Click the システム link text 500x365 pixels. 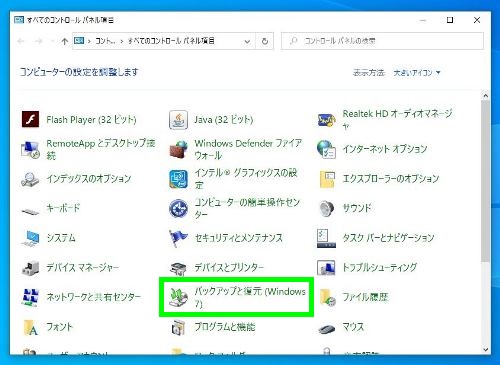61,238
